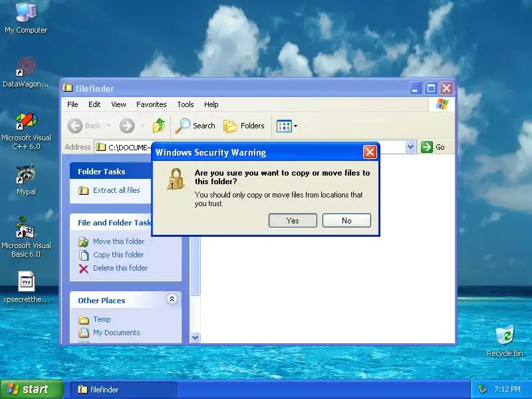Open the Address bar dropdown

point(410,147)
